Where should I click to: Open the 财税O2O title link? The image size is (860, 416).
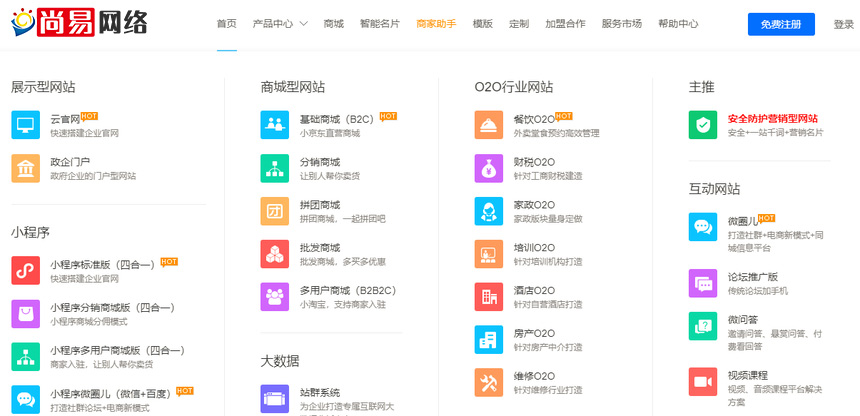point(534,162)
